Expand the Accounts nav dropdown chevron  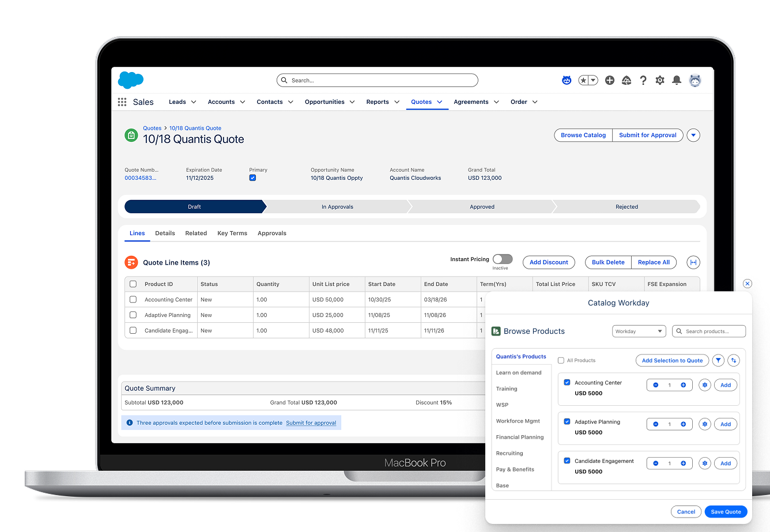pos(243,102)
